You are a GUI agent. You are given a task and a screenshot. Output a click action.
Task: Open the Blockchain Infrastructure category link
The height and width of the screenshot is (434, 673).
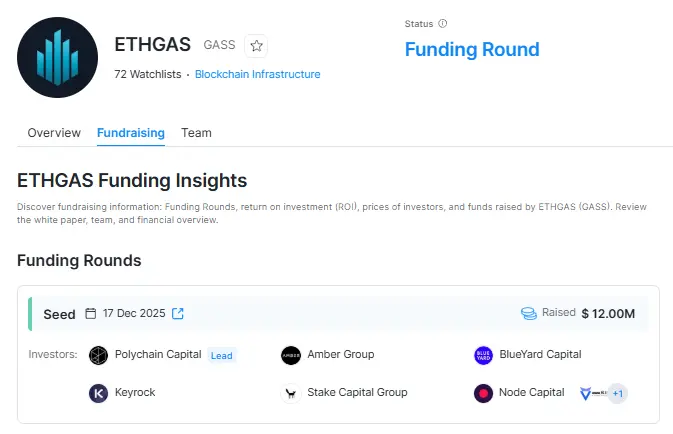pos(257,74)
